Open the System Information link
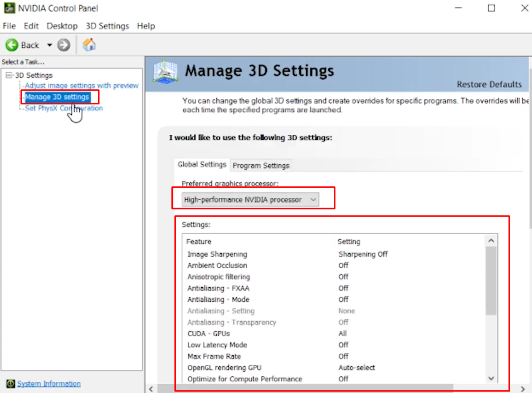Viewport: 532px width, 393px height. pos(49,384)
